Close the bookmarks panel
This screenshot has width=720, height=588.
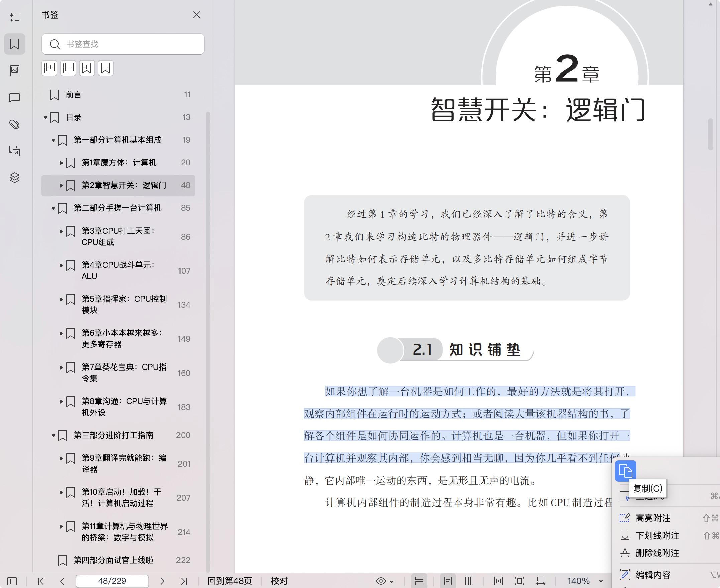tap(197, 15)
